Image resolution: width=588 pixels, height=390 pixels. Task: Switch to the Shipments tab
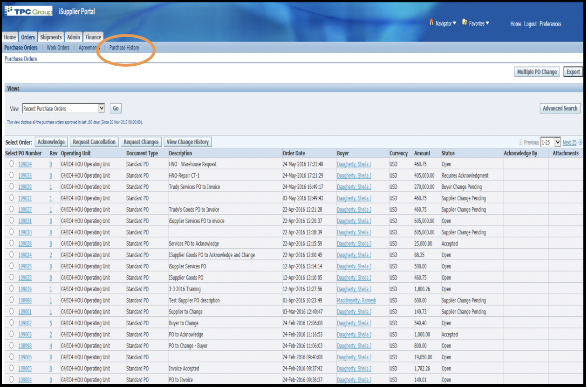(x=51, y=37)
